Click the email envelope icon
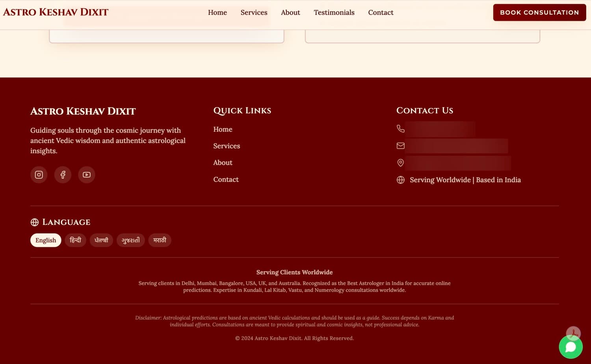 400,146
